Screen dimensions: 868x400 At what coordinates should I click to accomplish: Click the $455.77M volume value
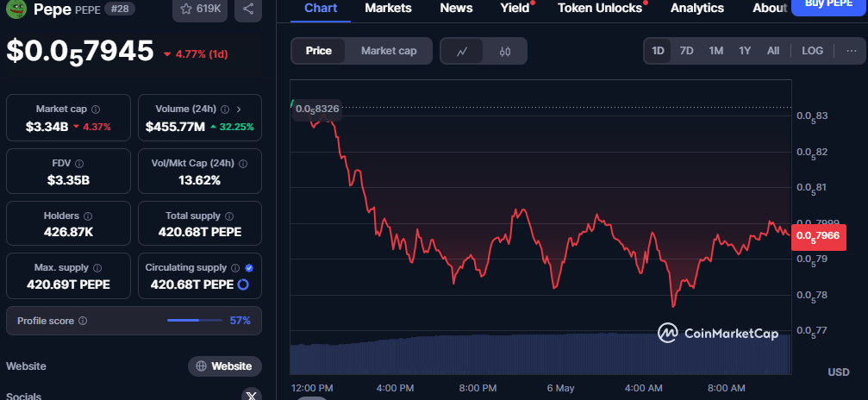175,127
